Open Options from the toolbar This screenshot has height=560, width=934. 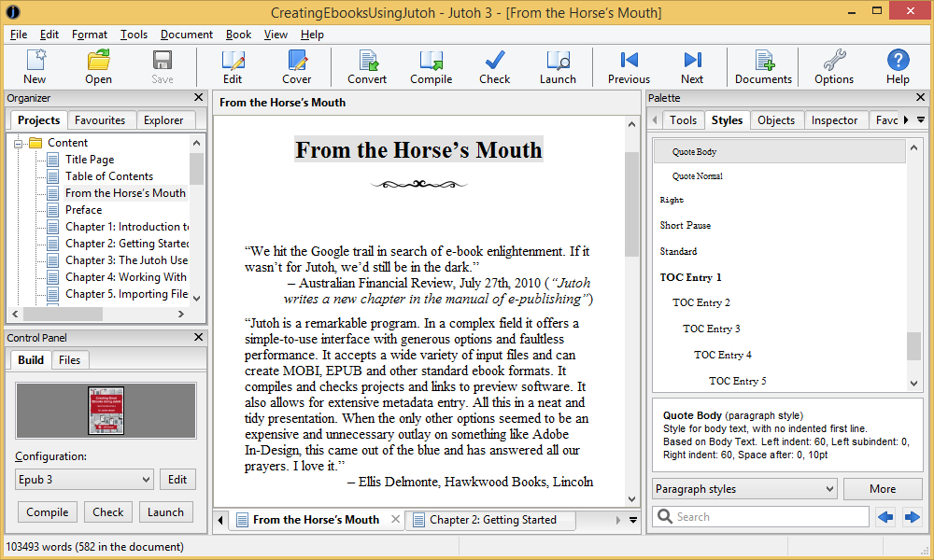click(x=832, y=65)
